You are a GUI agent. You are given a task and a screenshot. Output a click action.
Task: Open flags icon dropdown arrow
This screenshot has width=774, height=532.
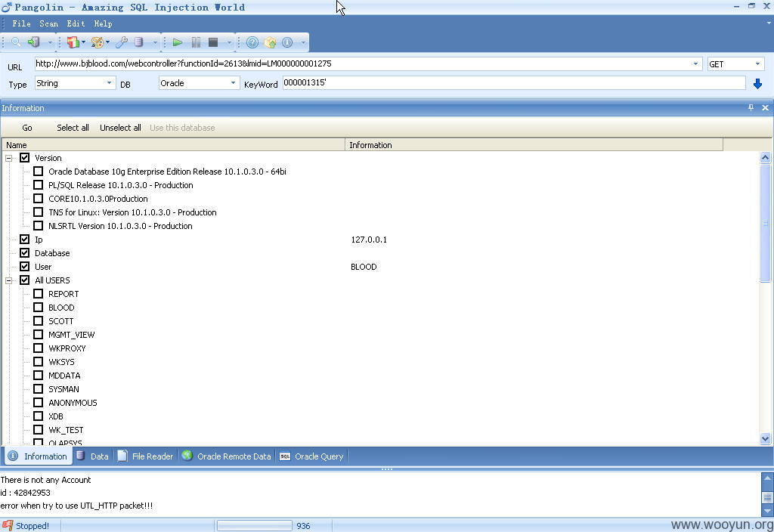point(83,42)
